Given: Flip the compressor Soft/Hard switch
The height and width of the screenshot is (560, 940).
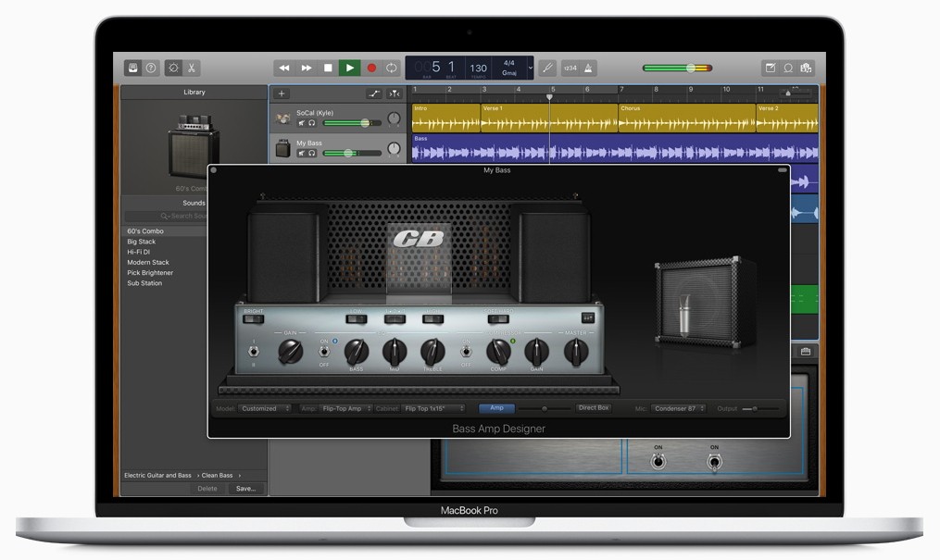Looking at the screenshot, I should (x=499, y=319).
